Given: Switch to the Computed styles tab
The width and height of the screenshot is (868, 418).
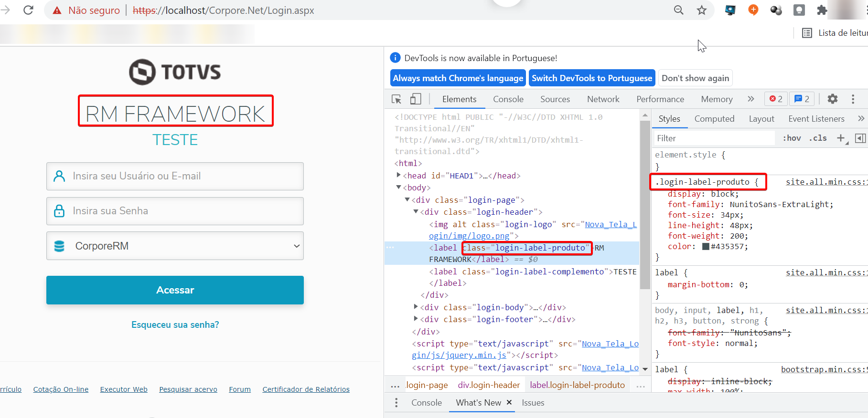Looking at the screenshot, I should click(714, 118).
